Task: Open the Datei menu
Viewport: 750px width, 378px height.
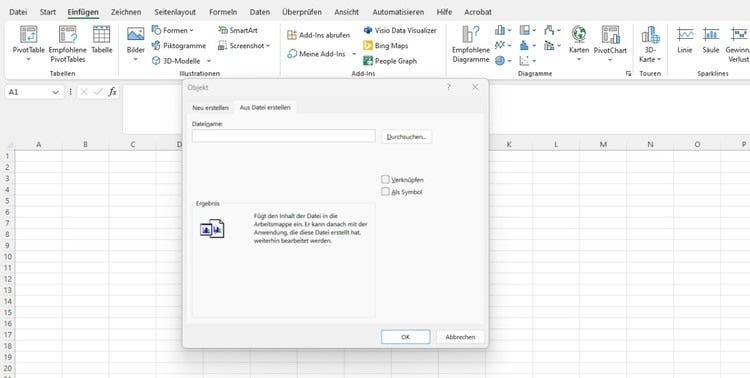Action: pyautogui.click(x=18, y=12)
